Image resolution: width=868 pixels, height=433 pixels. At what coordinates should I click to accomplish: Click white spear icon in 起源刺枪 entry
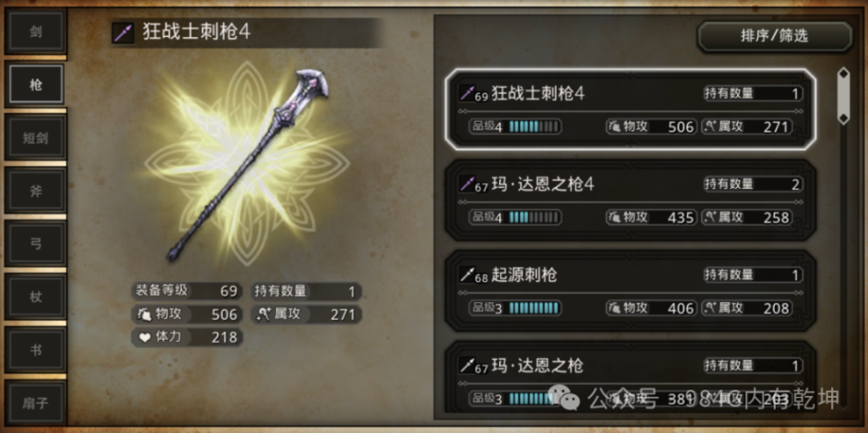click(467, 274)
